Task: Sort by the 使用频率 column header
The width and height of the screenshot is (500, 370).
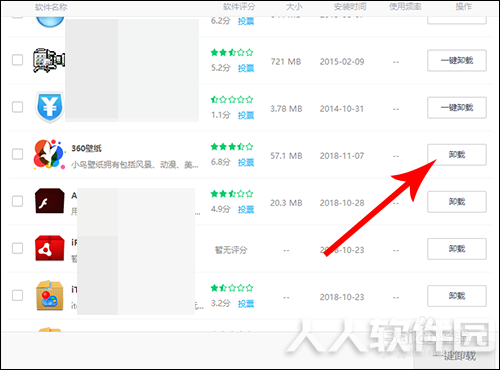Action: point(405,7)
